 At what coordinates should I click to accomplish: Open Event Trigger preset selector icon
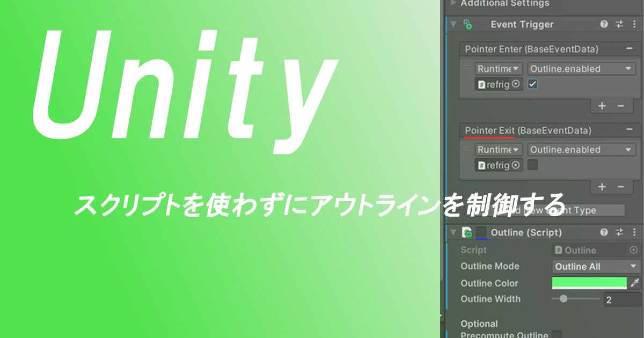click(x=619, y=24)
